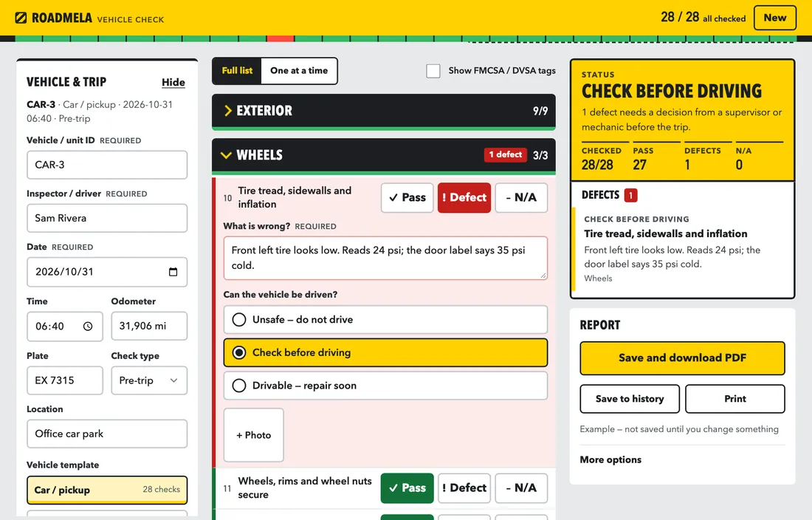Click the 28 / 28 all checked counter
This screenshot has height=520, width=812.
703,18
